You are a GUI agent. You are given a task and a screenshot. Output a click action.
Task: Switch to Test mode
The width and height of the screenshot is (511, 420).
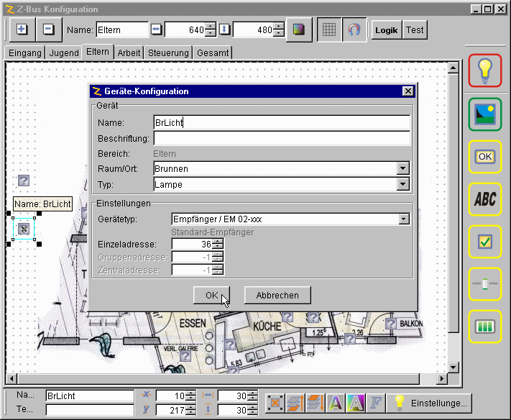[x=415, y=30]
